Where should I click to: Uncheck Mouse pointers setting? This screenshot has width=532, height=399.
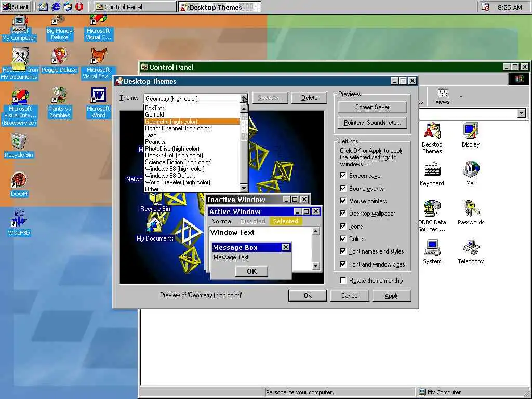[x=343, y=201]
